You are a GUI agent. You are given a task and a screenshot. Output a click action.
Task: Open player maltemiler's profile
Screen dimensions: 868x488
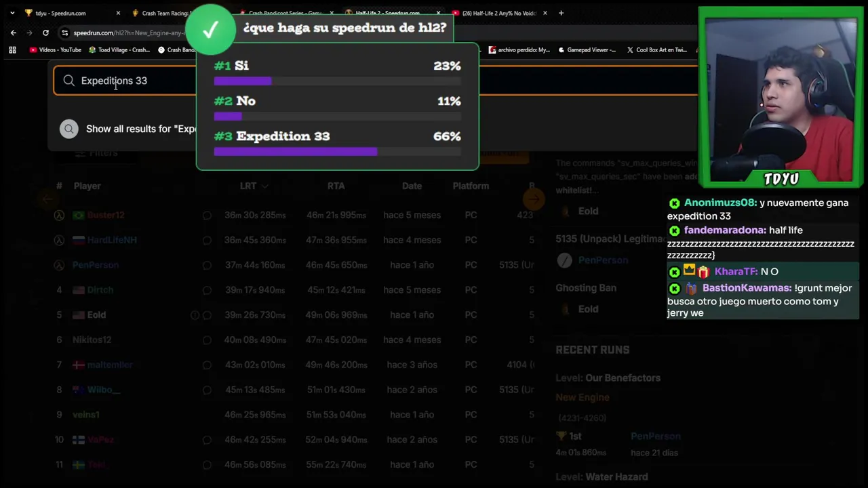click(x=110, y=365)
